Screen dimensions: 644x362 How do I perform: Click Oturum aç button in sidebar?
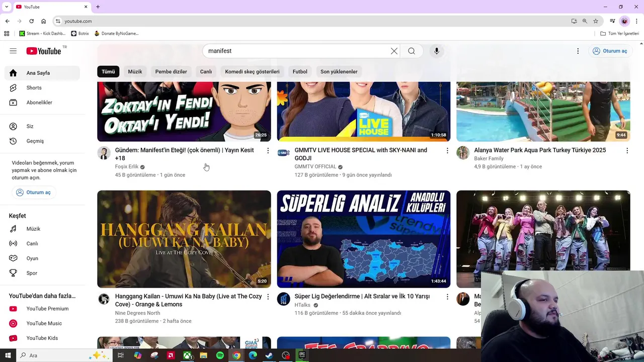33,192
